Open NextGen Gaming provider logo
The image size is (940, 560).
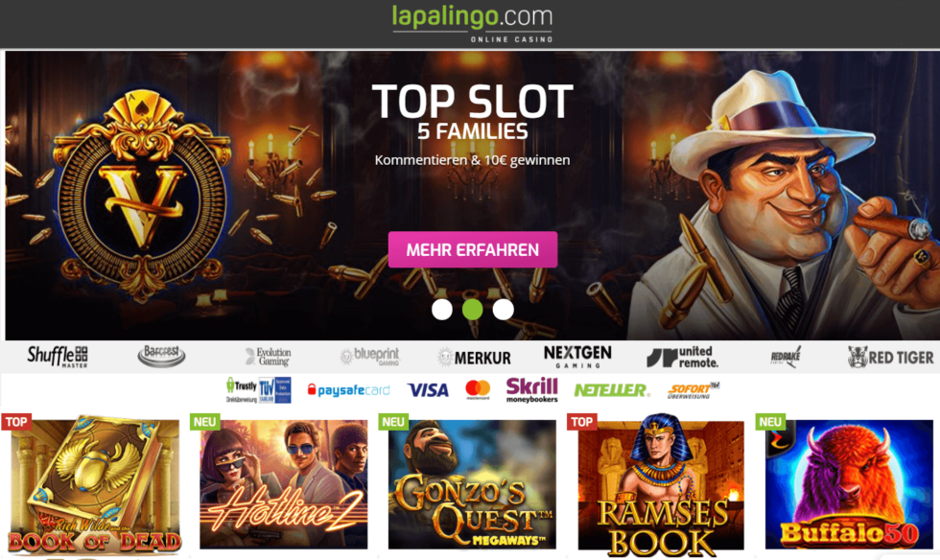click(577, 356)
